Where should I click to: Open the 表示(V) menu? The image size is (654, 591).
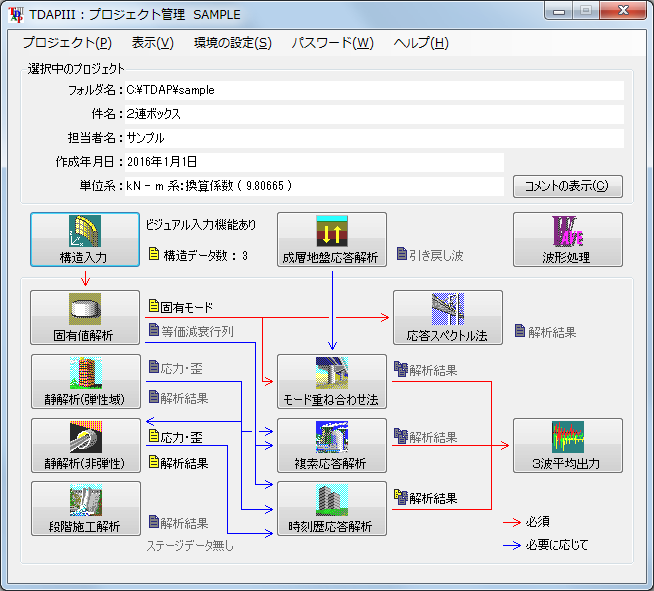tap(152, 43)
